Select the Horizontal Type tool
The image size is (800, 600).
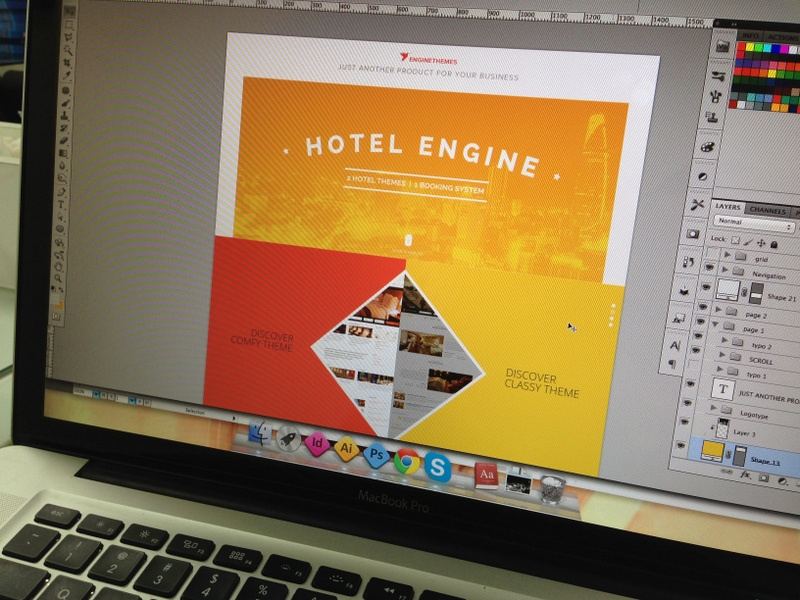click(61, 204)
